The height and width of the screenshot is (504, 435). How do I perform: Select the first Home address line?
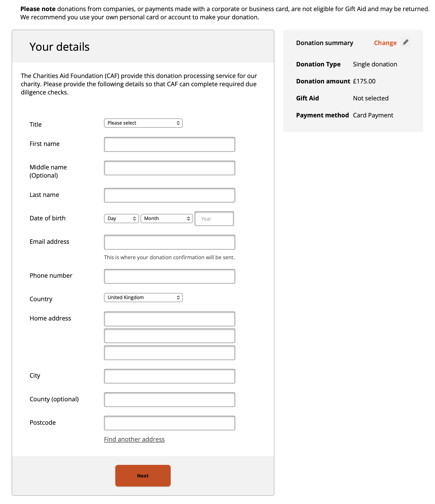(x=169, y=319)
